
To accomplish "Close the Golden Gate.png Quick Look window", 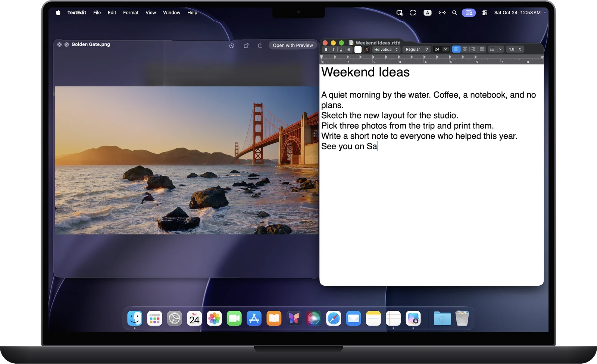I will click(59, 44).
